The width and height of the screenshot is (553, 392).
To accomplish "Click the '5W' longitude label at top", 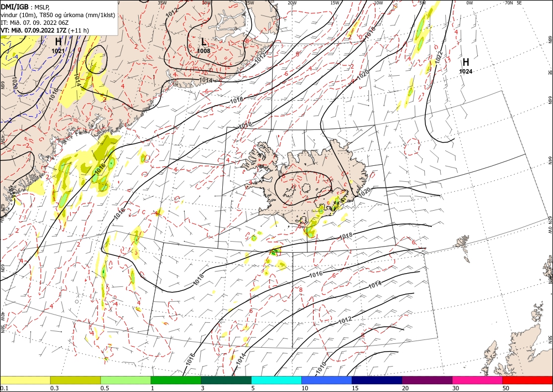I will (x=423, y=3).
